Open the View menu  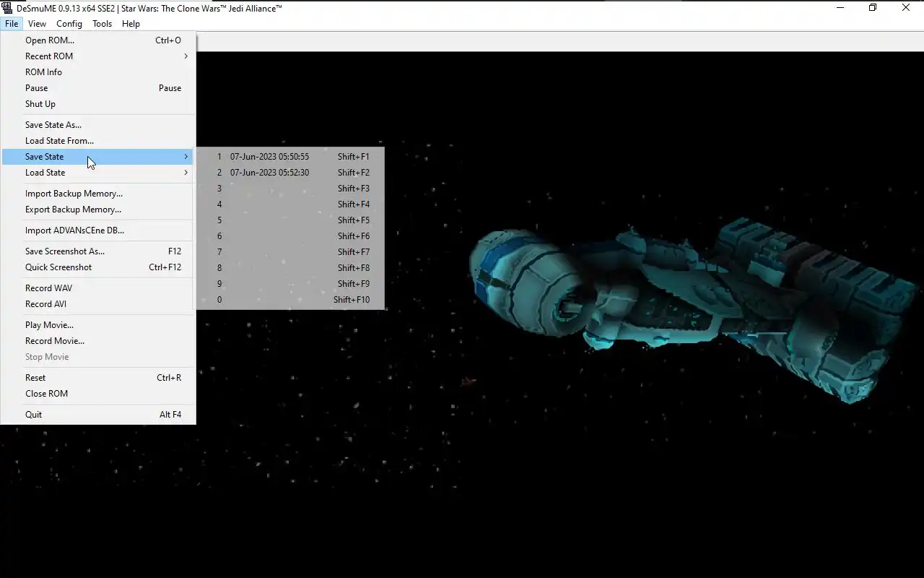(37, 24)
